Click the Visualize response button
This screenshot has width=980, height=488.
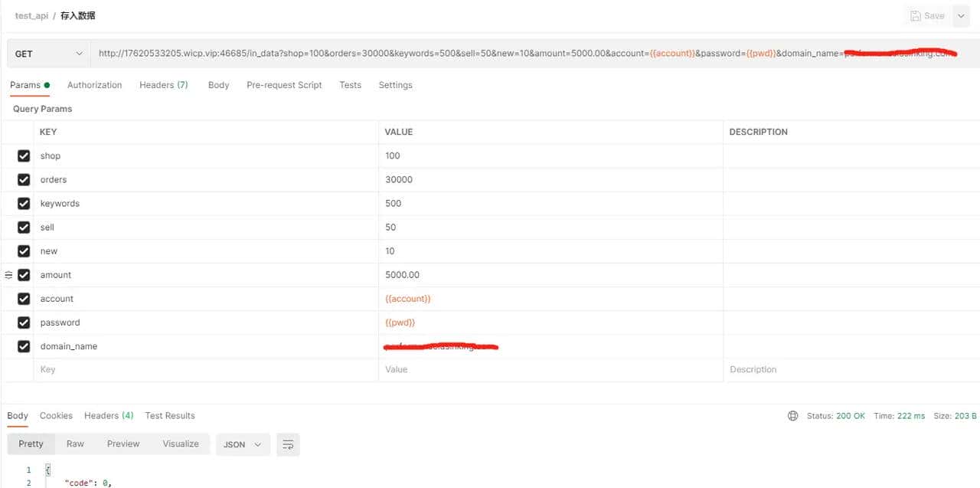coord(181,444)
